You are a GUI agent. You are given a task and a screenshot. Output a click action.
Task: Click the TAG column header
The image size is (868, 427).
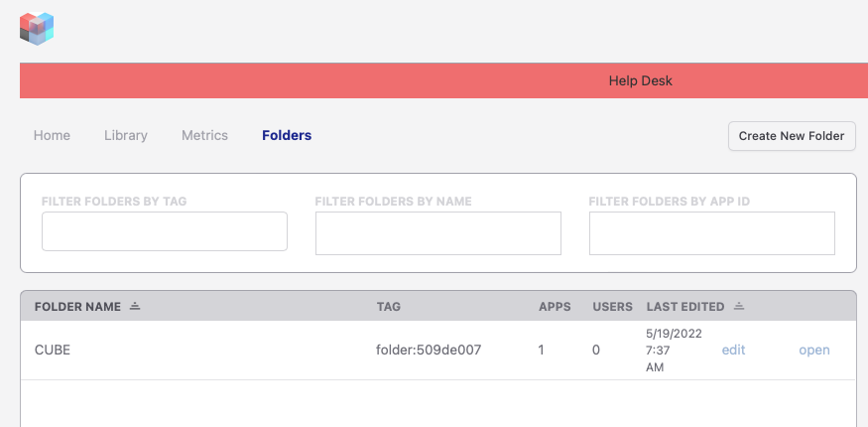(x=389, y=306)
